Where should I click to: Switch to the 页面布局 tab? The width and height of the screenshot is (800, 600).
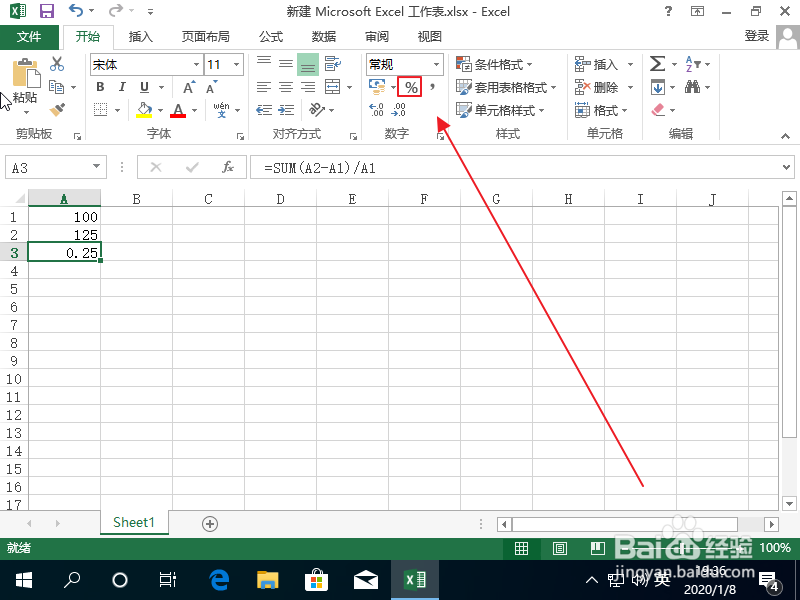click(x=206, y=37)
